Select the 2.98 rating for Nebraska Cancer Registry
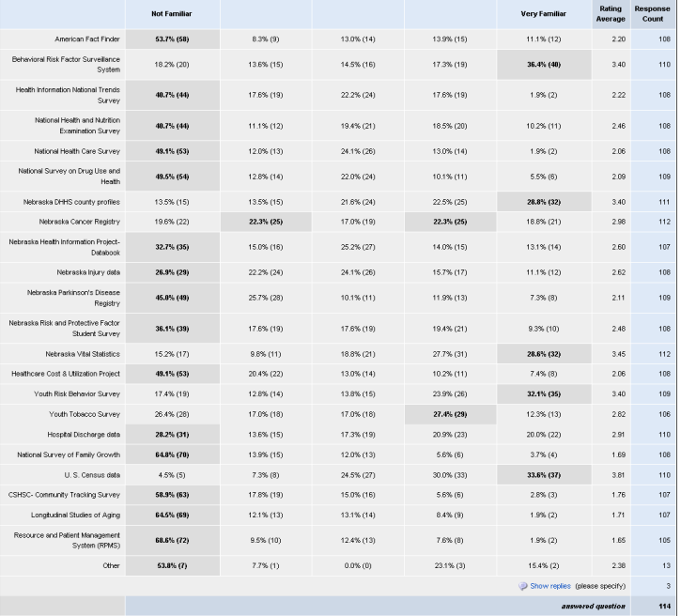Viewport: 681px width, 616px height. point(618,222)
